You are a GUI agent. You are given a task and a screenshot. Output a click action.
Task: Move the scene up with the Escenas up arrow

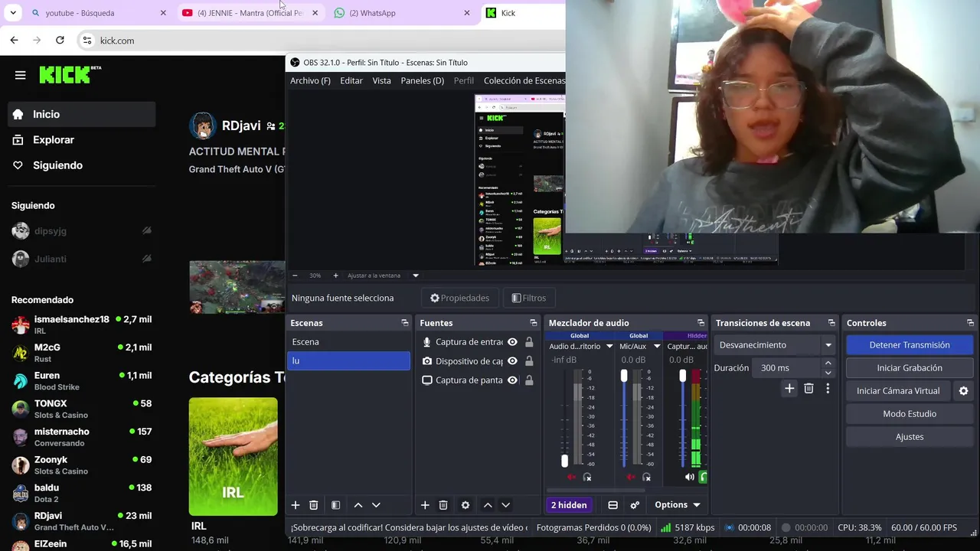click(x=358, y=505)
